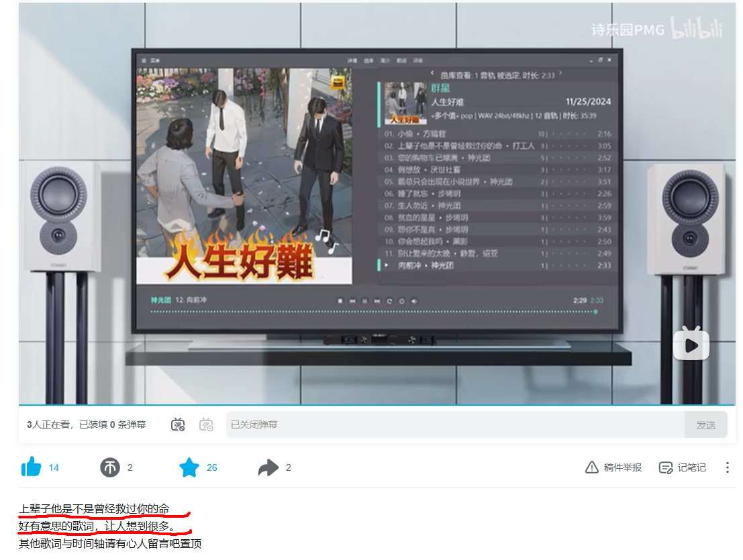This screenshot has height=560, width=743.
Task: Select track 09 with duration 2:43
Action: 497,229
